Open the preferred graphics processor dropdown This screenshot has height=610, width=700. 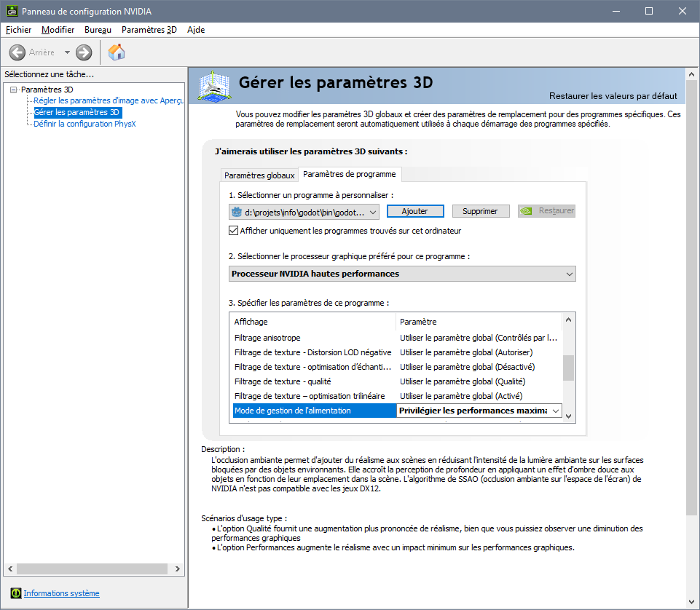pos(402,274)
